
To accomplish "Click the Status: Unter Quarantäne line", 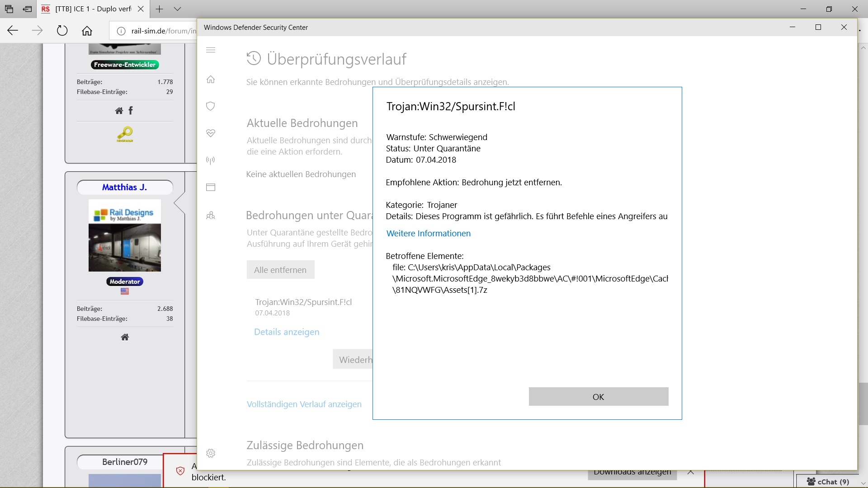I will [433, 149].
